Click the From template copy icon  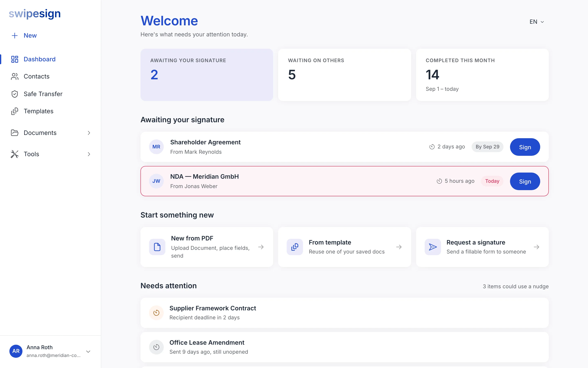(295, 247)
